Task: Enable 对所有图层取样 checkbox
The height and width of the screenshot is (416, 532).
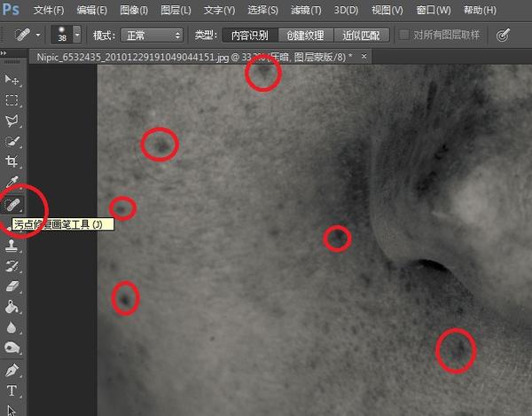Action: [x=403, y=35]
